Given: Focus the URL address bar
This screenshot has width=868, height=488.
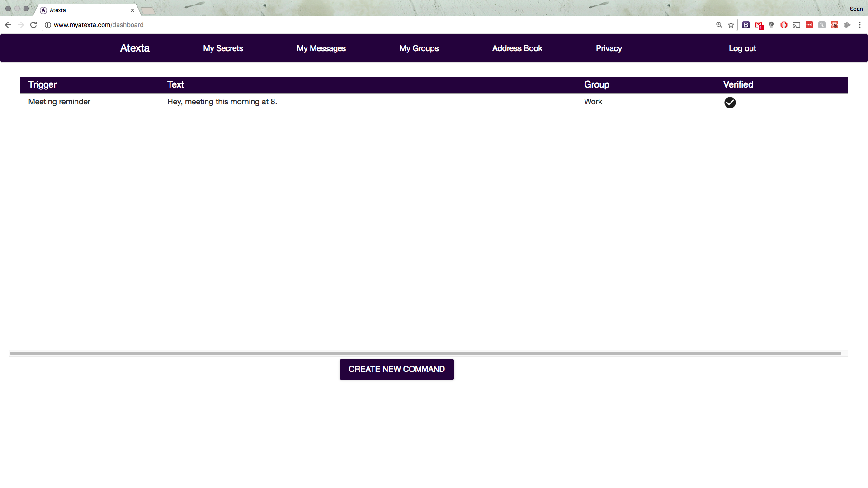Looking at the screenshot, I should coord(362,25).
